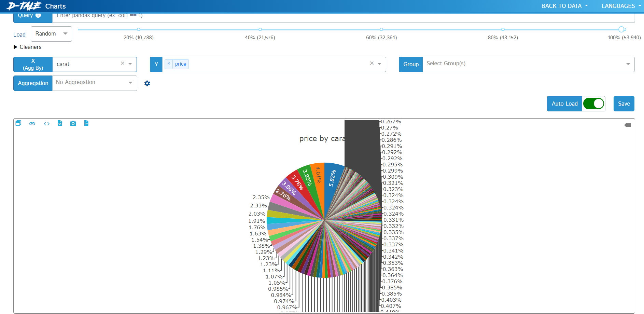Remove the price tag from Y
Image resolution: width=644 pixels, height=314 pixels.
tap(169, 64)
